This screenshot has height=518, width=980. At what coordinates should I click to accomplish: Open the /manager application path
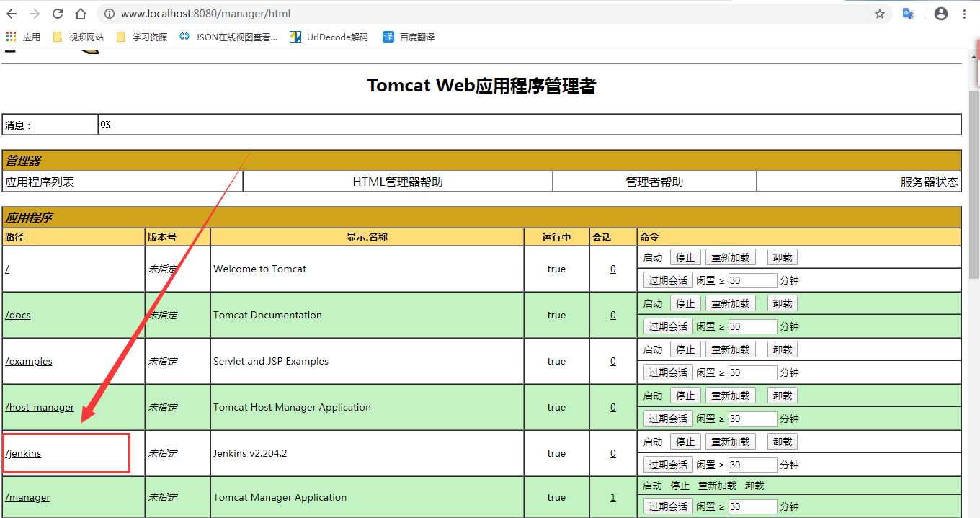coord(27,497)
